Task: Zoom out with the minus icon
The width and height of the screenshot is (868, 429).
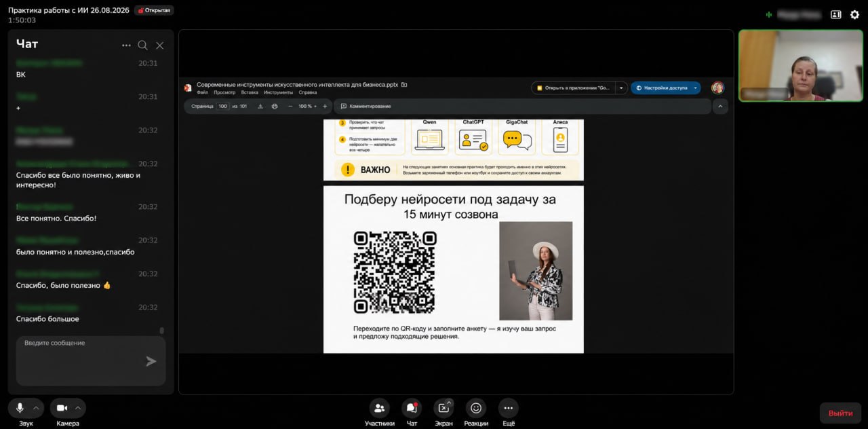Action: (x=290, y=106)
